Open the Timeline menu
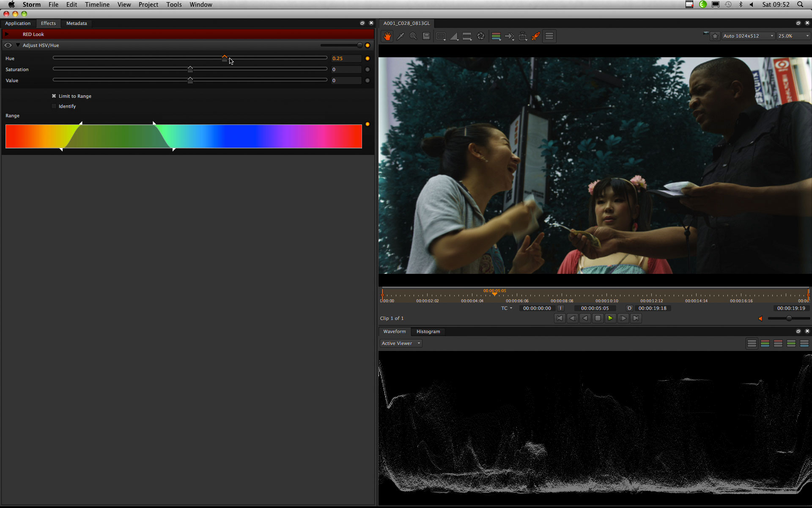Screen dimensions: 812x508 tap(97, 5)
